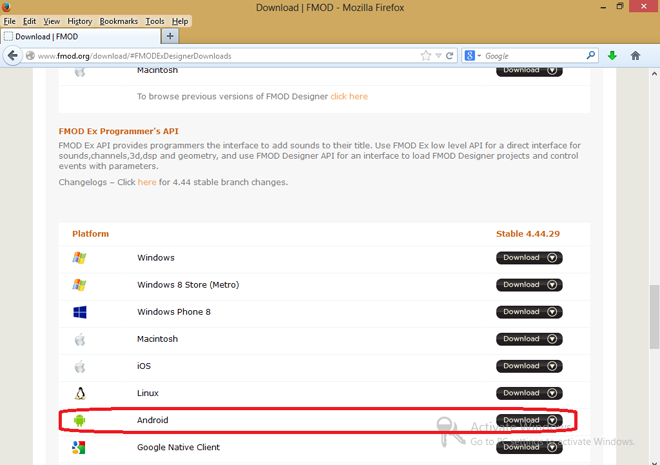Follow 'click here' previous versions link
This screenshot has width=660, height=465.
pyautogui.click(x=349, y=96)
